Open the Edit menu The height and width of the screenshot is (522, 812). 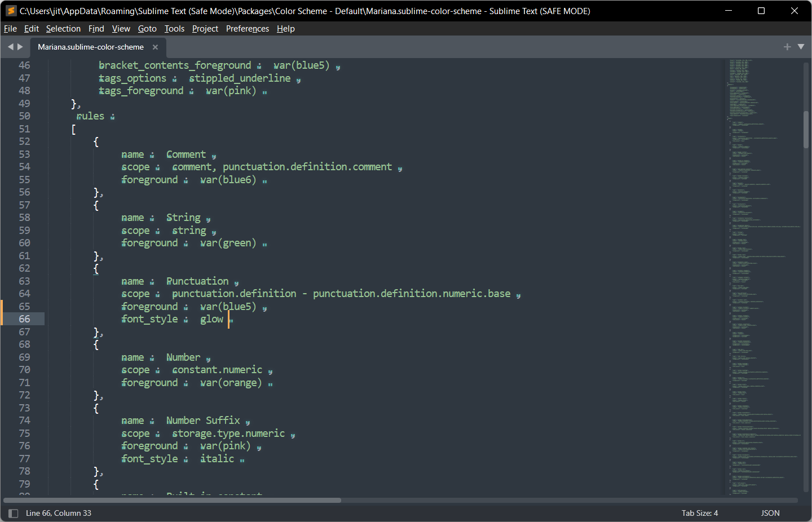tap(32, 29)
